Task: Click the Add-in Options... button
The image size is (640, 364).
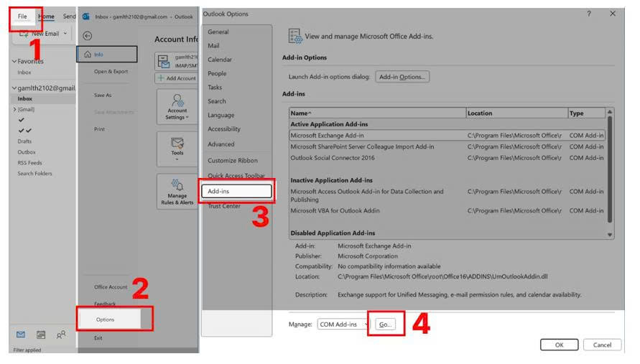Action: coord(402,77)
